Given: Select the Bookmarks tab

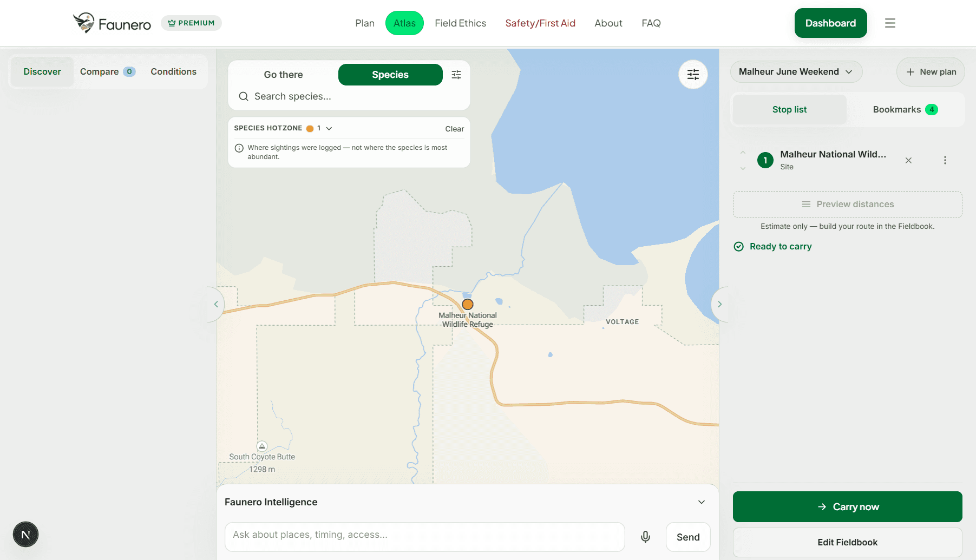Looking at the screenshot, I should pos(905,109).
